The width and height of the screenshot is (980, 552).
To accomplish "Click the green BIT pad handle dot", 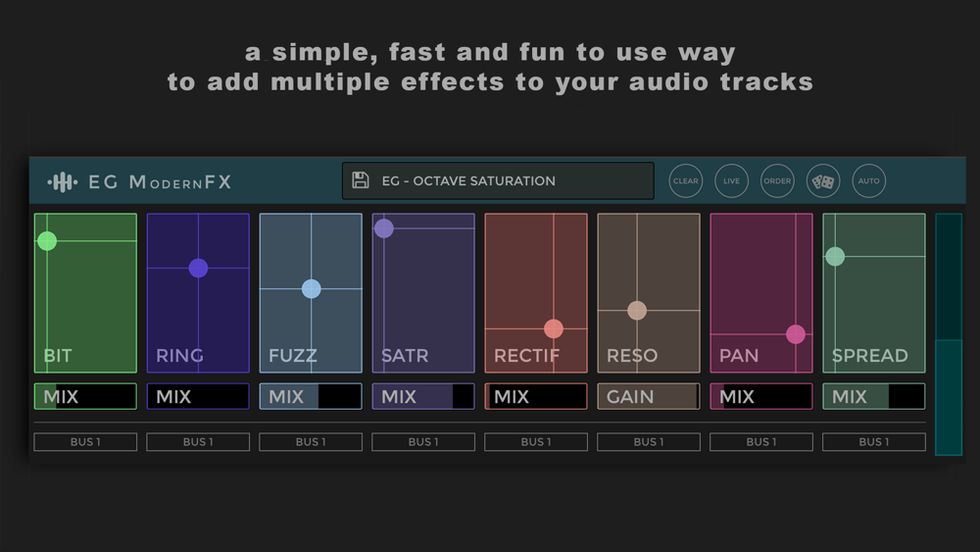I will coord(47,240).
